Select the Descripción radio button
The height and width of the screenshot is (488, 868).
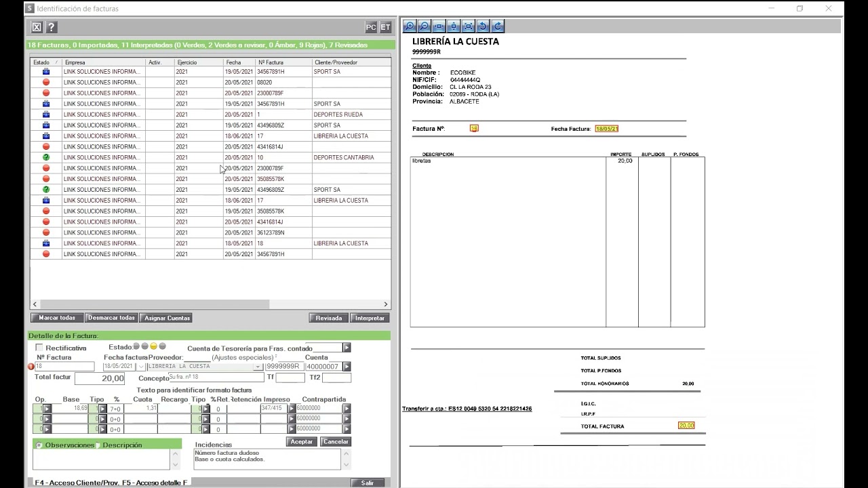[98, 445]
